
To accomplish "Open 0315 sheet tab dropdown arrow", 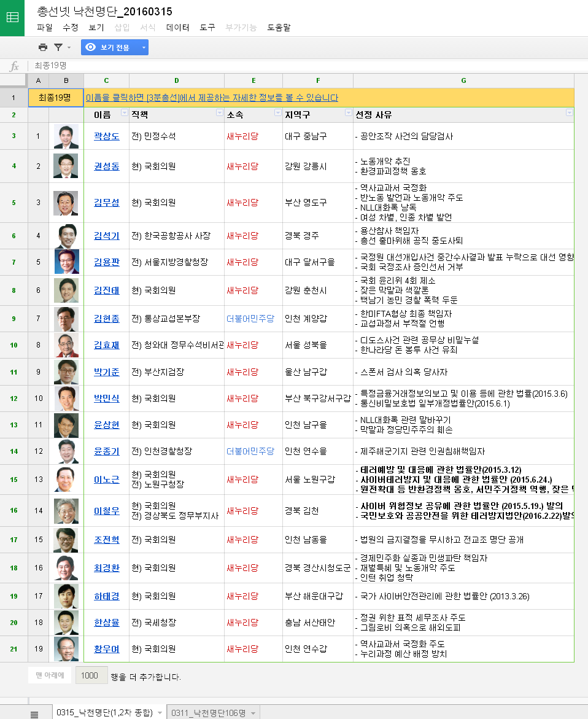I will pyautogui.click(x=160, y=713).
